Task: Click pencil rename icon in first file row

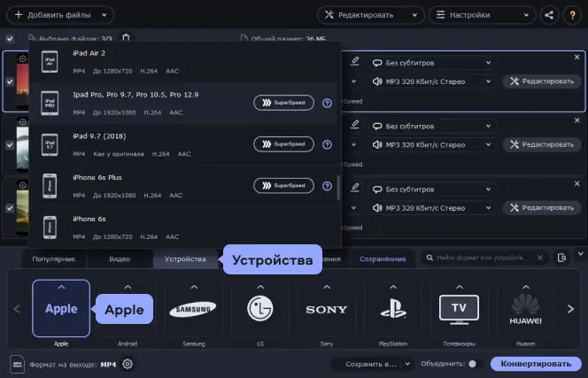Action: click(354, 61)
